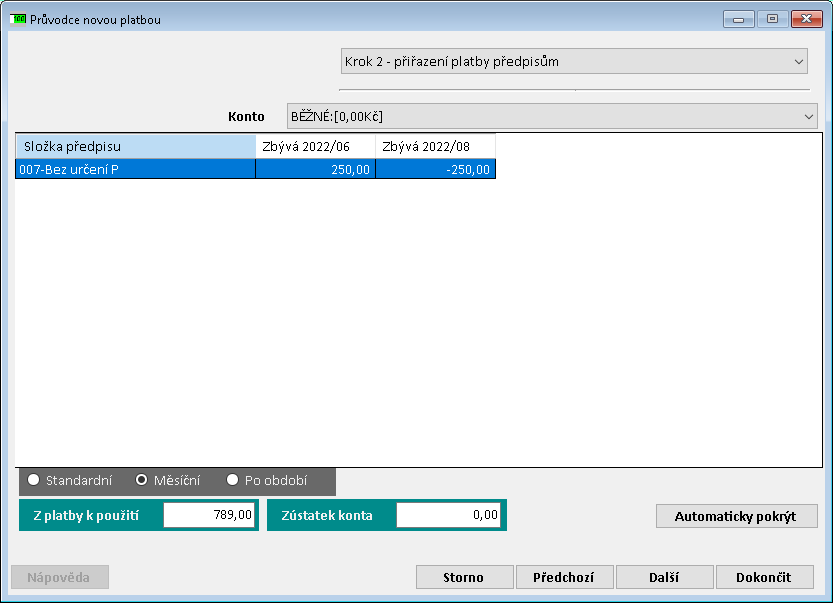Select the 007-Bez určení P row
The width and height of the screenshot is (833, 603).
[135, 169]
